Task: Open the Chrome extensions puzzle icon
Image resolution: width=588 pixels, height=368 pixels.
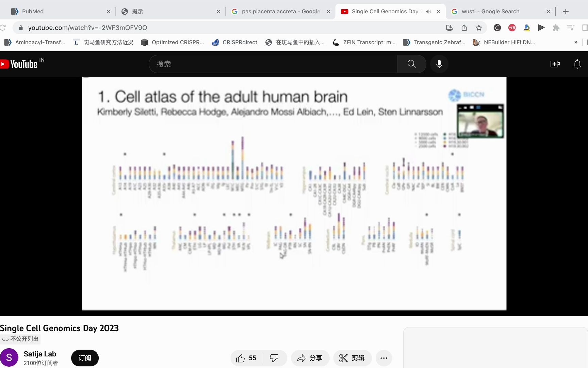Action: point(556,28)
